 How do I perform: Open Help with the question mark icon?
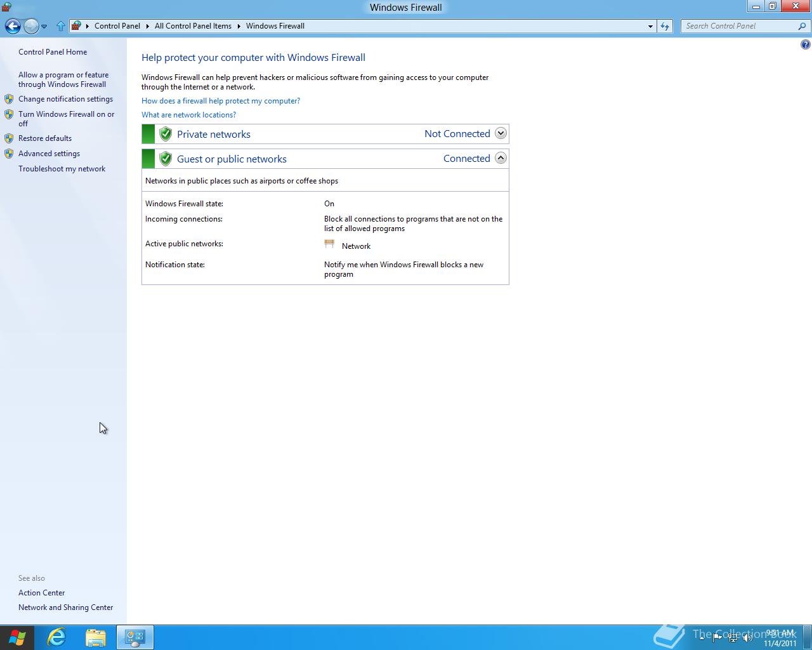tap(805, 44)
